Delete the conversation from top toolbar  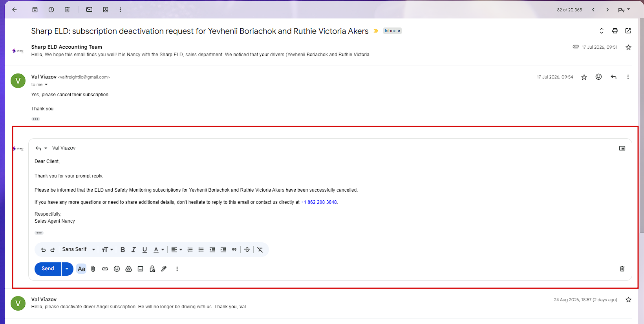click(67, 9)
